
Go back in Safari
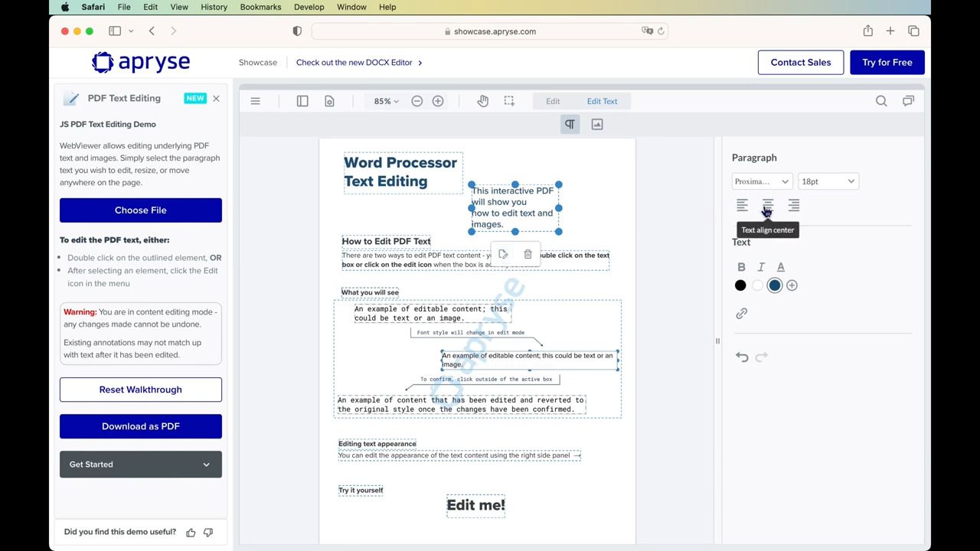click(x=152, y=31)
